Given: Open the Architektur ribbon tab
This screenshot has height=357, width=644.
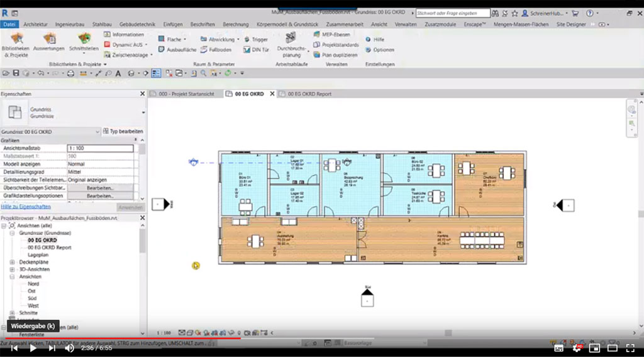Looking at the screenshot, I should point(35,24).
